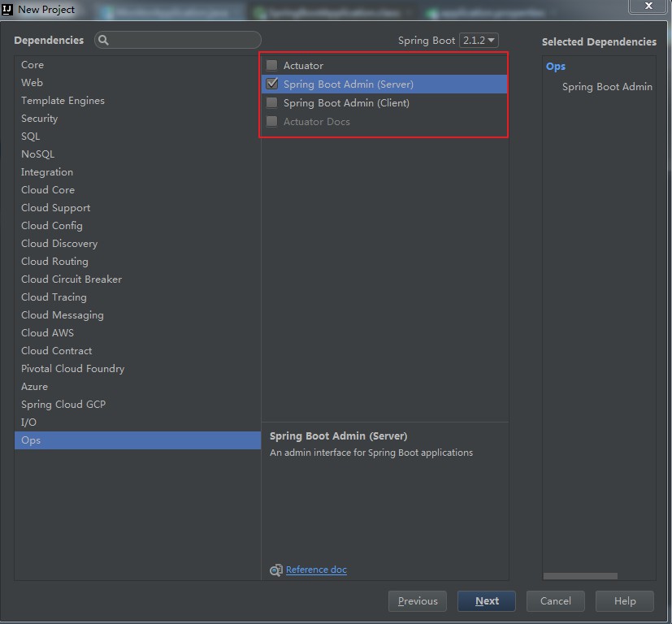672x624 pixels.
Task: Choose the Cloud Core category
Action: (137, 190)
